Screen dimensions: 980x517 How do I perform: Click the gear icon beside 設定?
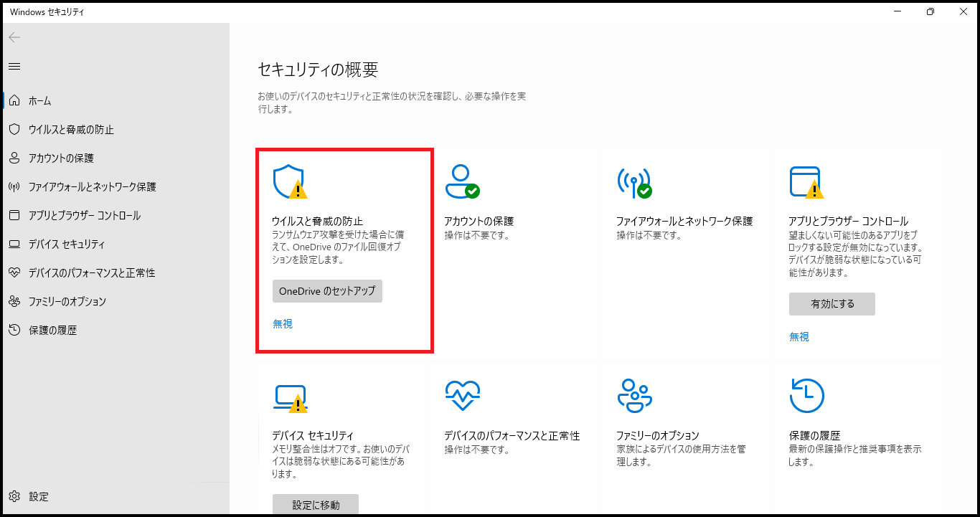pyautogui.click(x=14, y=496)
